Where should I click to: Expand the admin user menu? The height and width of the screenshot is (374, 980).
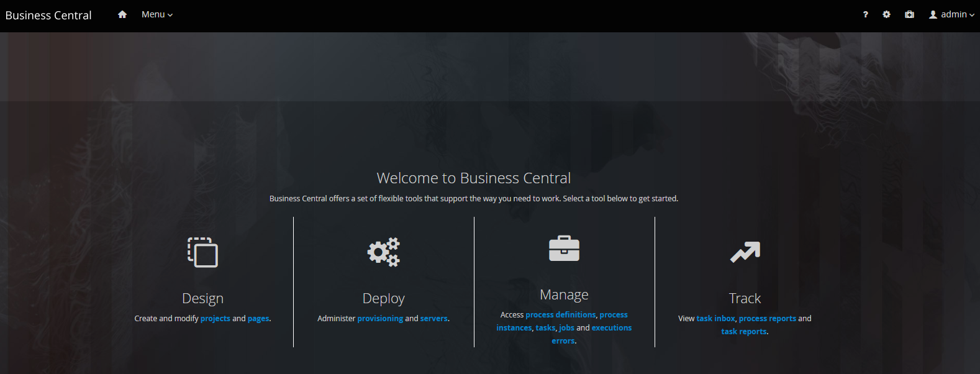point(951,14)
